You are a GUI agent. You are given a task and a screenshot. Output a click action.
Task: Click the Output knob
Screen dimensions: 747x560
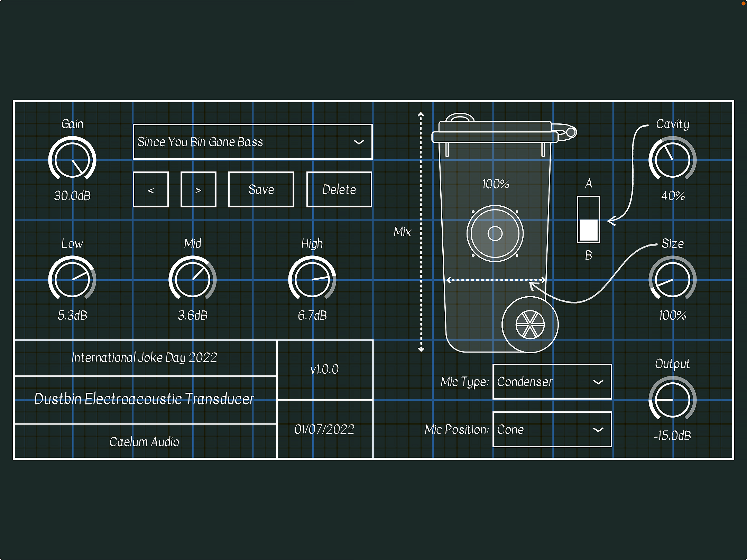coord(672,400)
